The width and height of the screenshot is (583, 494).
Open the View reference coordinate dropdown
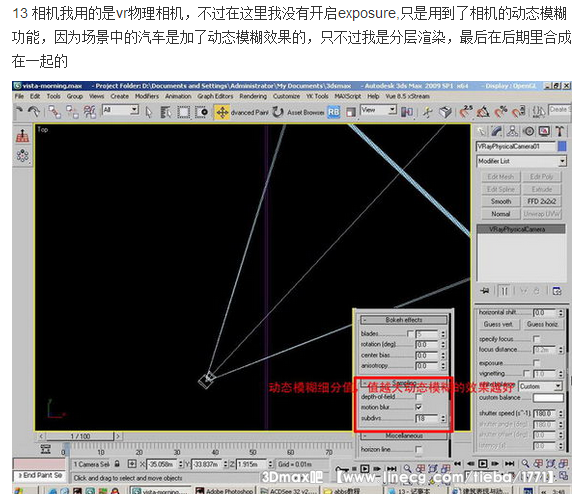379,110
